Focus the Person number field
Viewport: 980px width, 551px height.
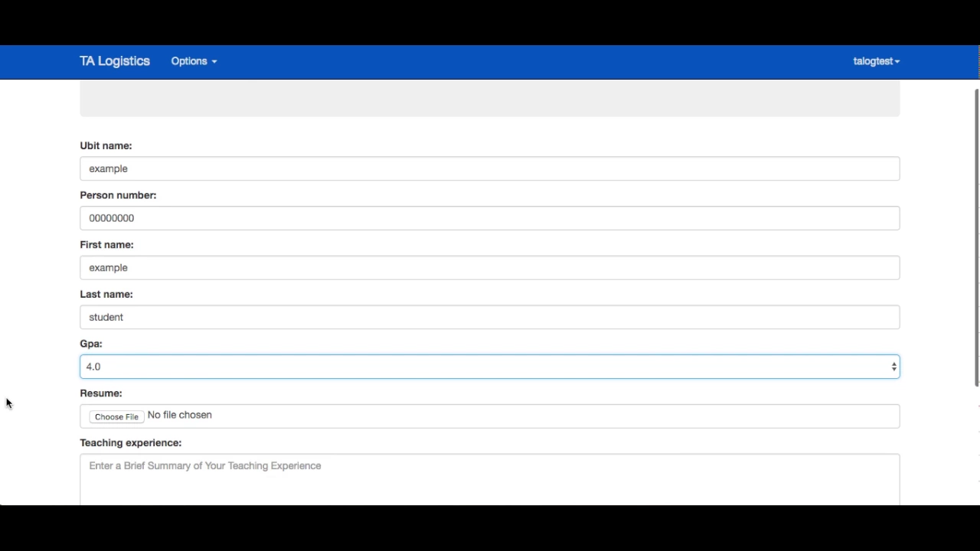(490, 218)
